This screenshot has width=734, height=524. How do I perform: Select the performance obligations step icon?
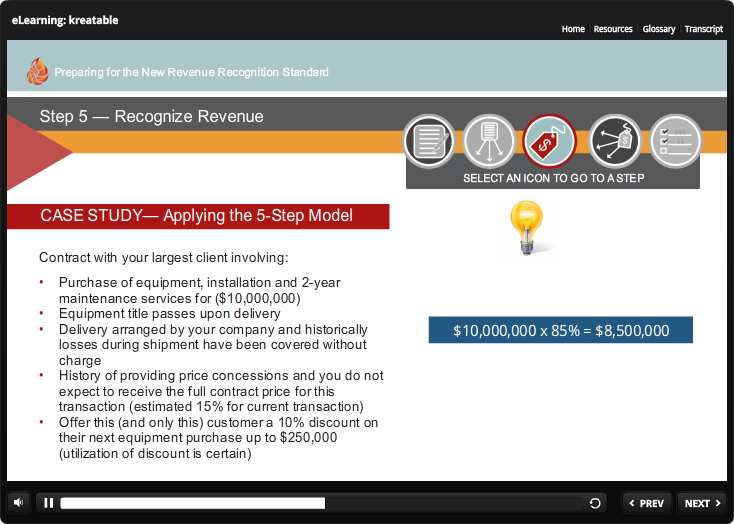pos(489,141)
